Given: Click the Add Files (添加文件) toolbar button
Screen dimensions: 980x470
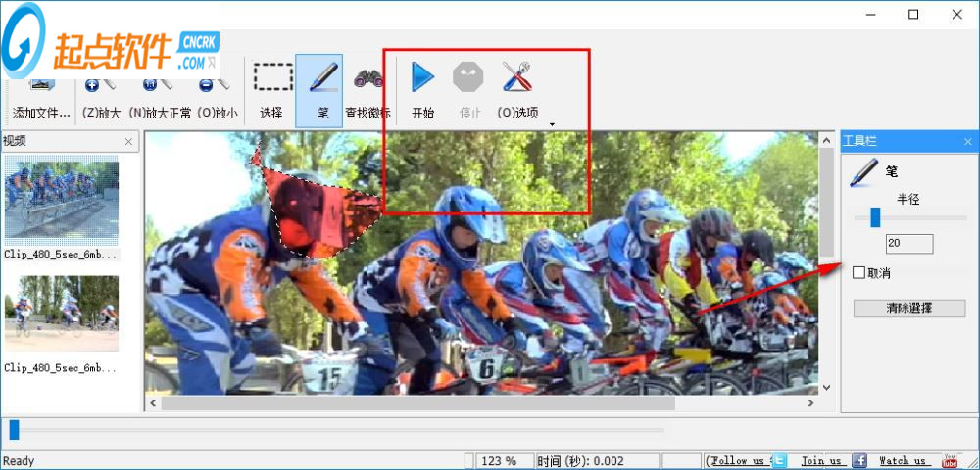Looking at the screenshot, I should (x=42, y=99).
